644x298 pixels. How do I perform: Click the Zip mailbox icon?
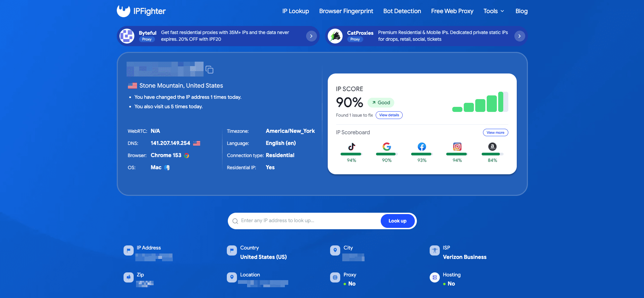click(x=129, y=277)
